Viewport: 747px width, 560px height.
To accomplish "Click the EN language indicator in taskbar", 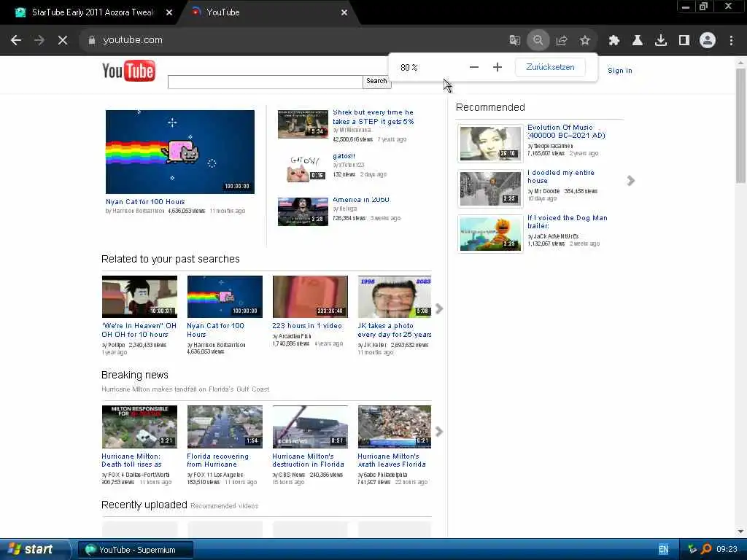I will tap(663, 550).
